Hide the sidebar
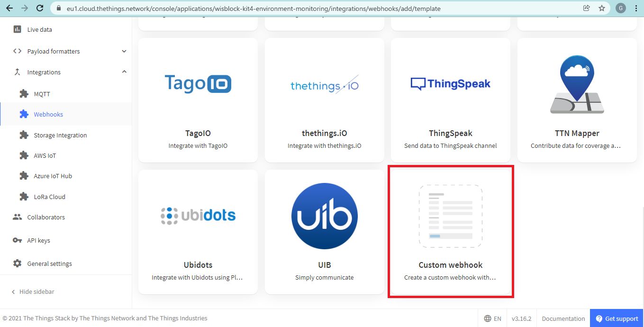The width and height of the screenshot is (644, 327). (33, 292)
